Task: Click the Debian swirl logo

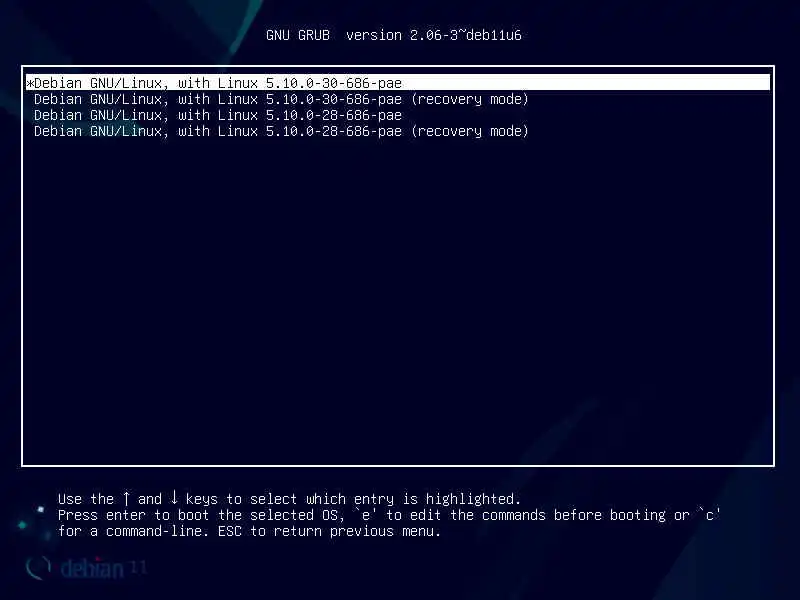Action: 38,567
